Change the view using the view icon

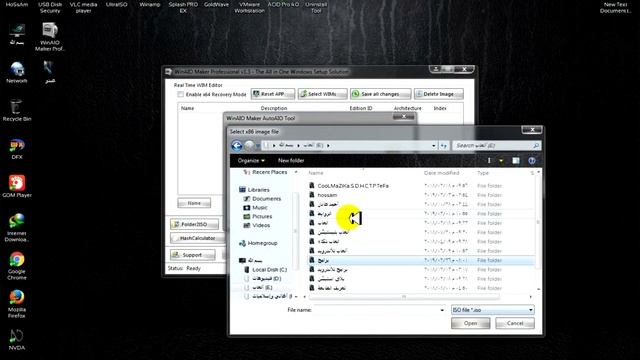(489, 160)
